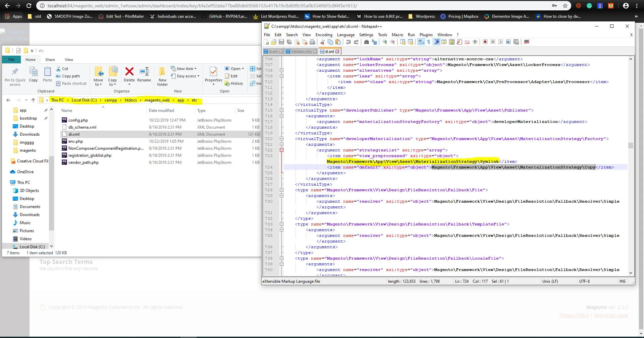Click the Print icon in Notepad++ toolbar

click(x=312, y=42)
